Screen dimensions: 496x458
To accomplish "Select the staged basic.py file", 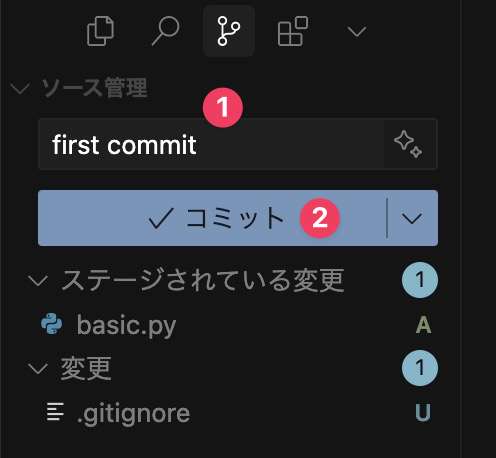I will point(233,324).
